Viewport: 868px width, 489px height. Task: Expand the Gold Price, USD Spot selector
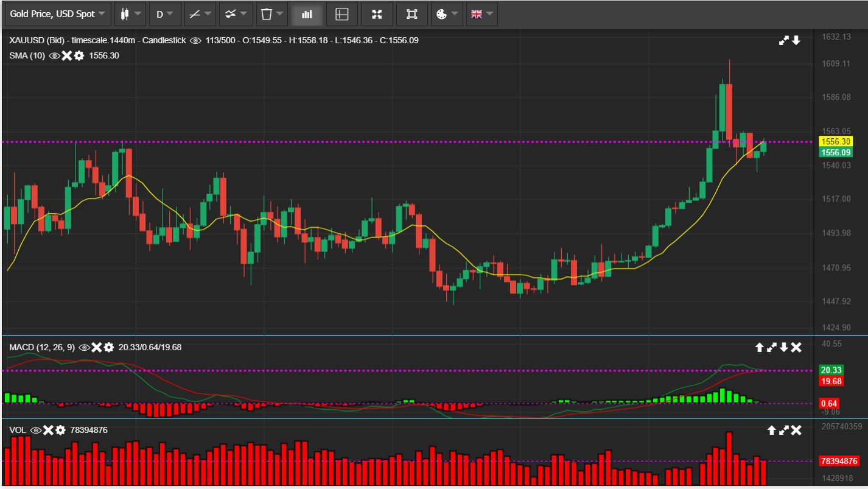click(58, 13)
